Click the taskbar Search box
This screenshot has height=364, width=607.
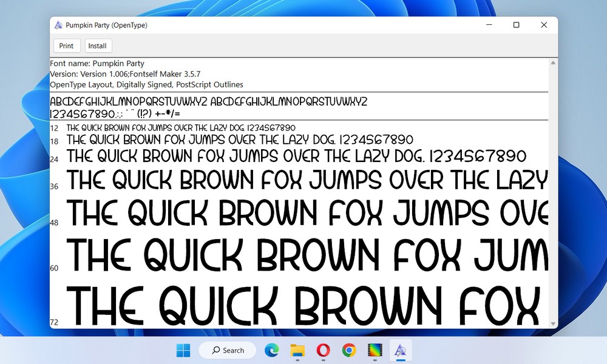228,350
